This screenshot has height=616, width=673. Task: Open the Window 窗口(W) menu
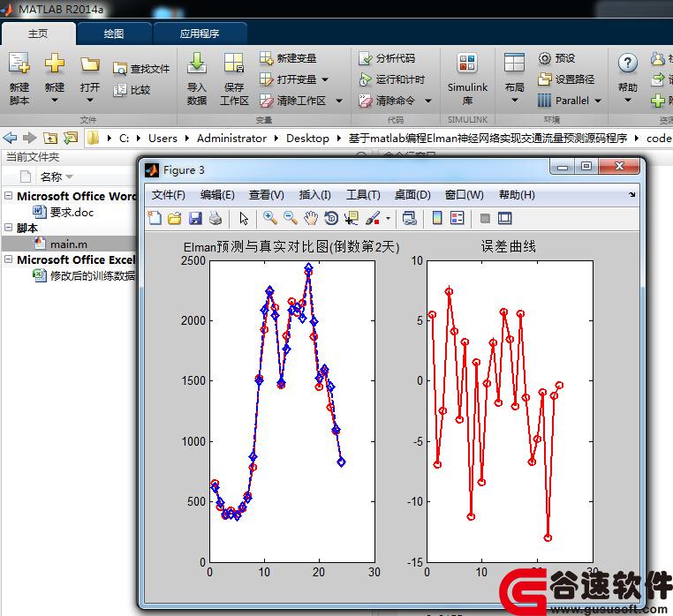pos(465,195)
